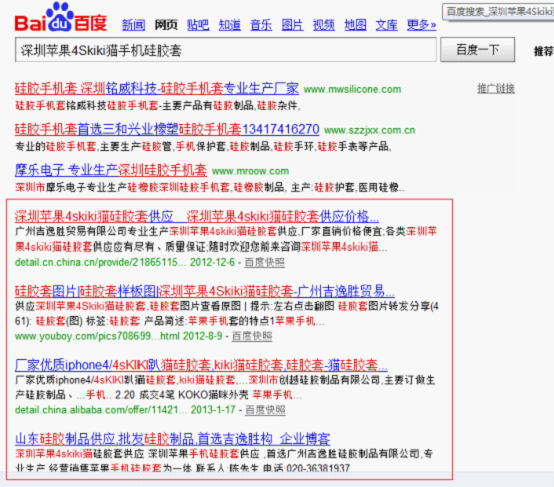Image resolution: width=554 pixels, height=487 pixels.
Task: Click the www.szzjxx.com.cn URL
Action: (369, 130)
